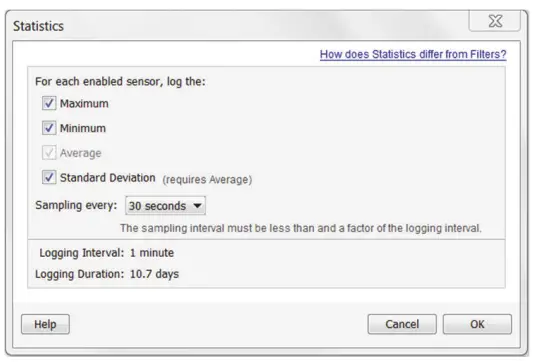Click the 'Maximum' label text
Image resolution: width=537 pixels, height=362 pixels.
(x=84, y=103)
